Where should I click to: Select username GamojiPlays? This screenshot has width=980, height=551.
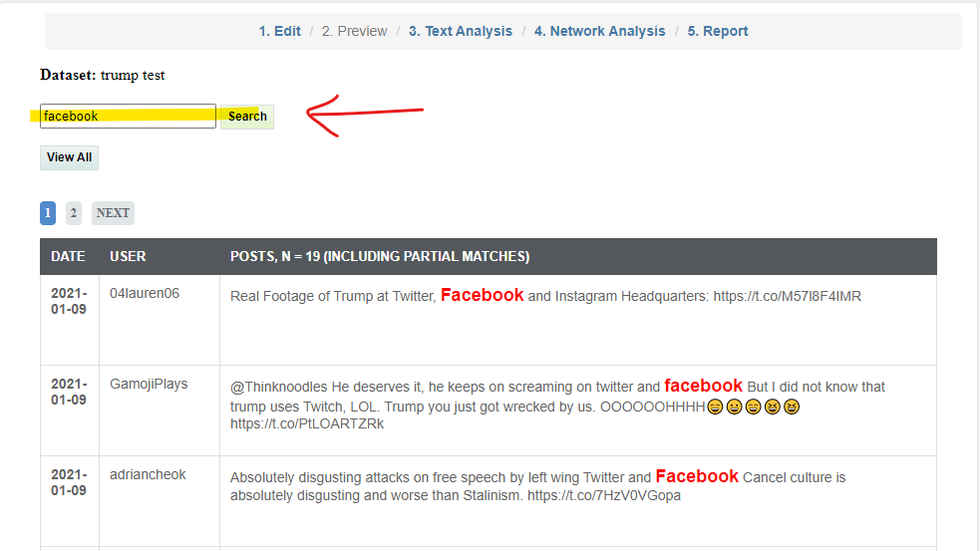149,385
